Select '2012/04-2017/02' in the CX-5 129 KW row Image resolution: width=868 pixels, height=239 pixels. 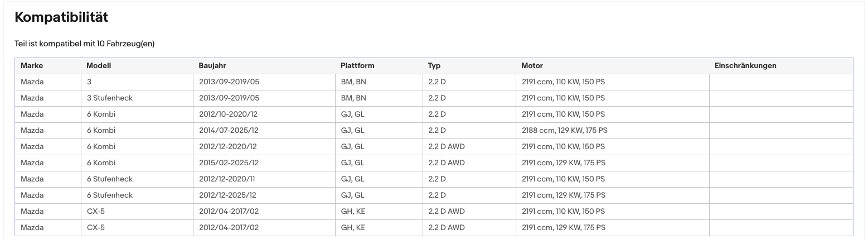pos(229,228)
